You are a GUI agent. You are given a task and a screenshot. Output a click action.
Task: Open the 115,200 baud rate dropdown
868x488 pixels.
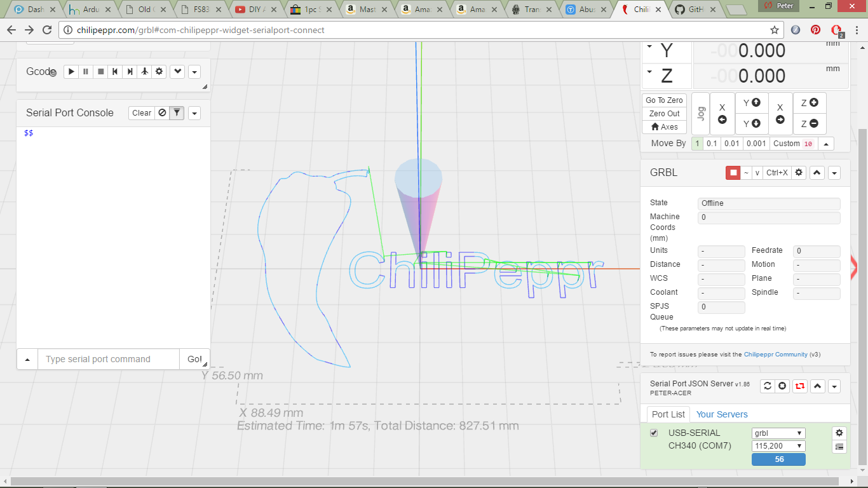coord(778,446)
